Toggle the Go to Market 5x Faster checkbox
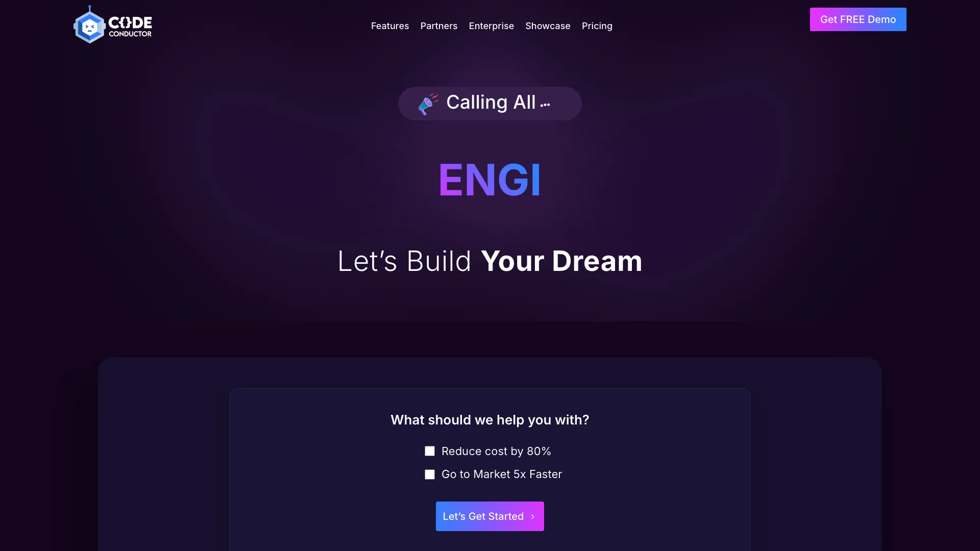Image resolution: width=980 pixels, height=551 pixels. (x=429, y=474)
